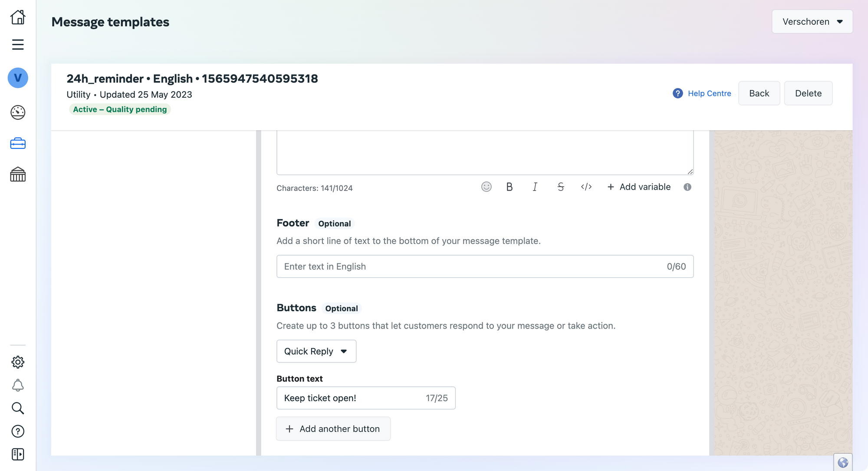Click the Footer text input field

pos(485,267)
